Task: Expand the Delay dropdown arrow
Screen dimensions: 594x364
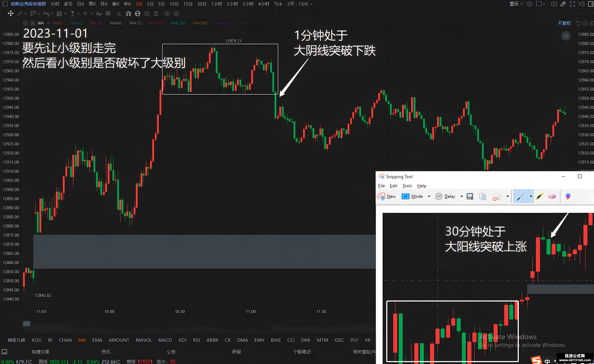Action: click(462, 196)
